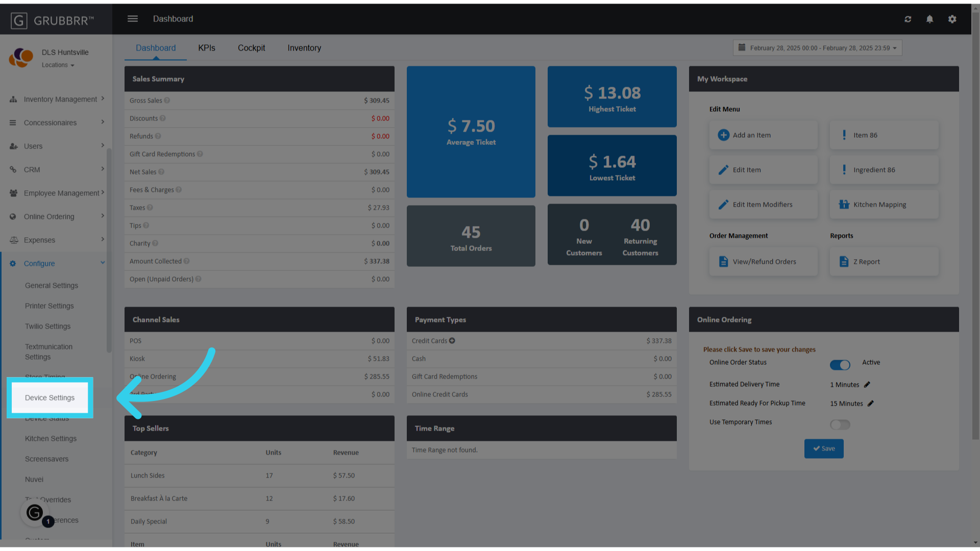Click Add an Item button
This screenshot has height=551, width=980.
click(x=763, y=135)
